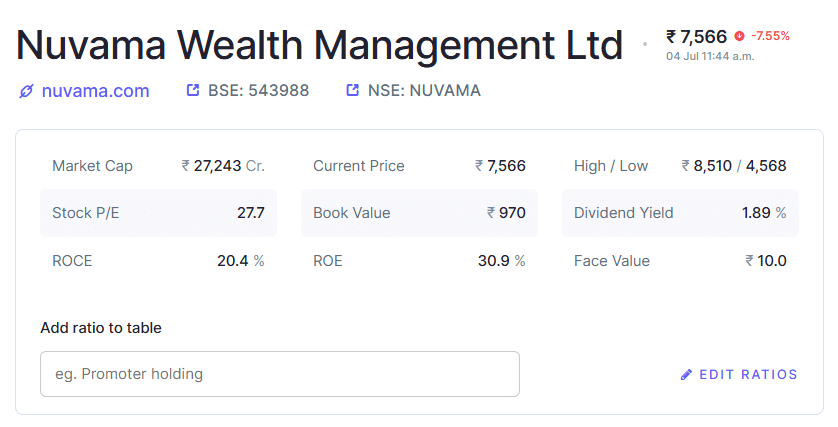The width and height of the screenshot is (838, 427).
Task: Open NSE: NUVAMA listing link
Action: click(x=424, y=90)
